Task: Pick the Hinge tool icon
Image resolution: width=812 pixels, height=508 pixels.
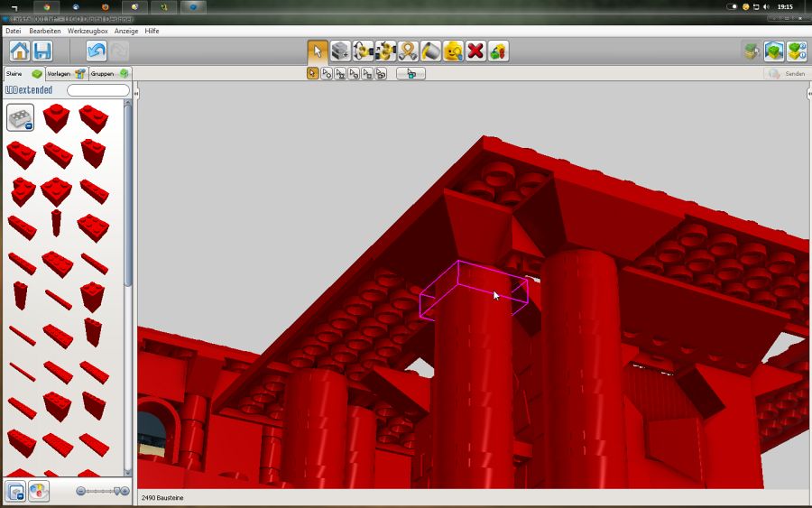Action: tap(363, 51)
